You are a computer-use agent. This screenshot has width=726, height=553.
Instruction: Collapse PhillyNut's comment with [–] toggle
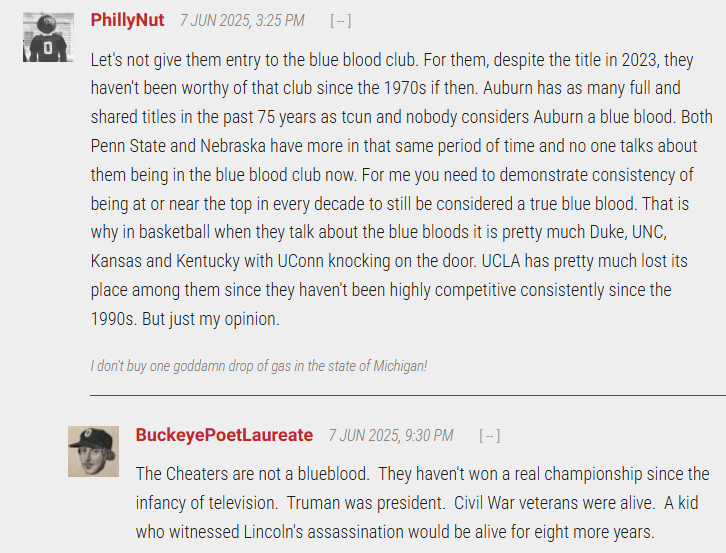[x=341, y=21]
